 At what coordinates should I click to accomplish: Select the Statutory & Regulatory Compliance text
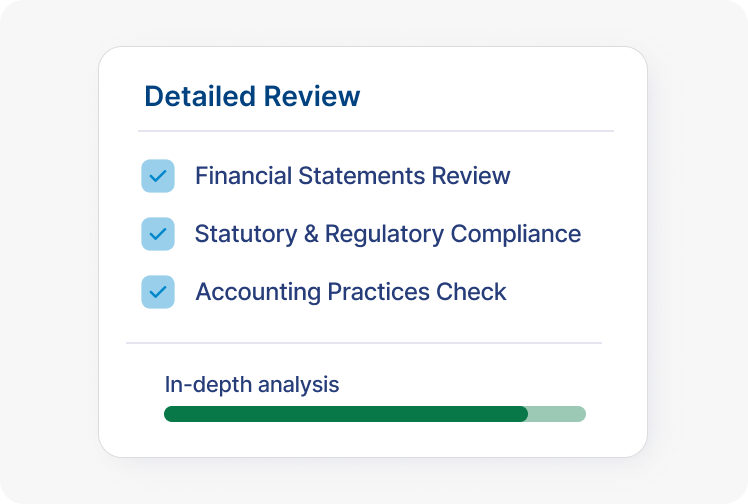387,234
